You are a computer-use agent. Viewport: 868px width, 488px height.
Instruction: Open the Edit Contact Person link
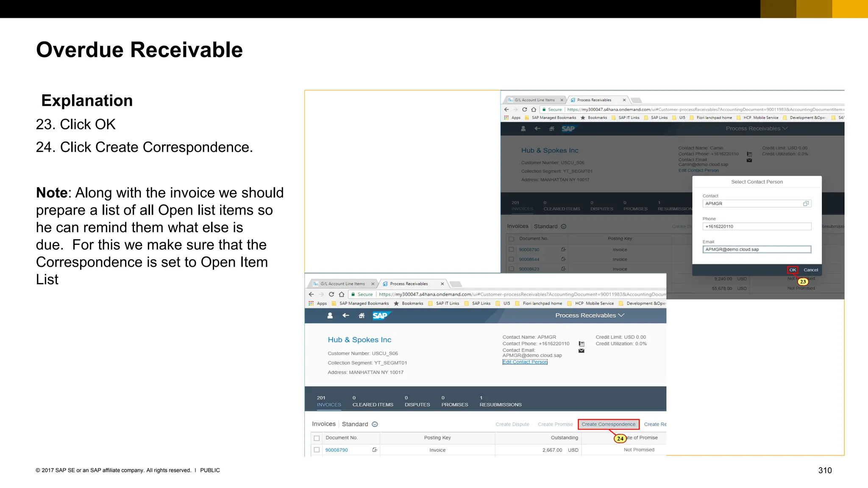pyautogui.click(x=525, y=362)
